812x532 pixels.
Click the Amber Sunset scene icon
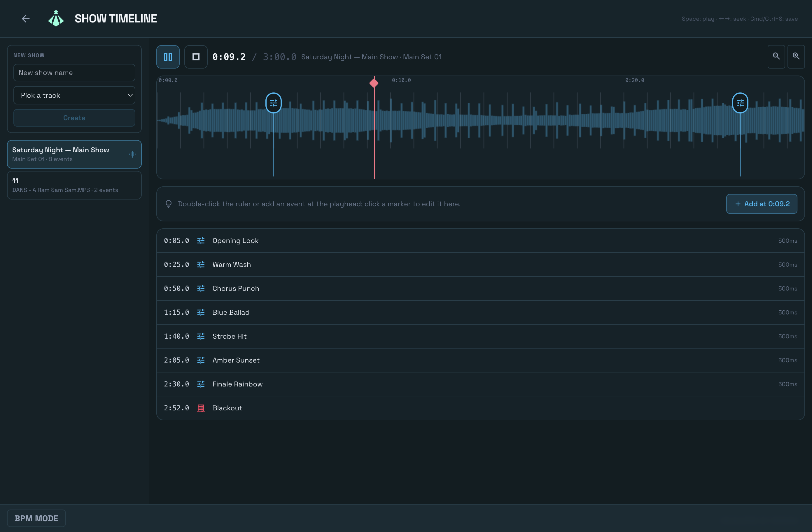coord(201,360)
